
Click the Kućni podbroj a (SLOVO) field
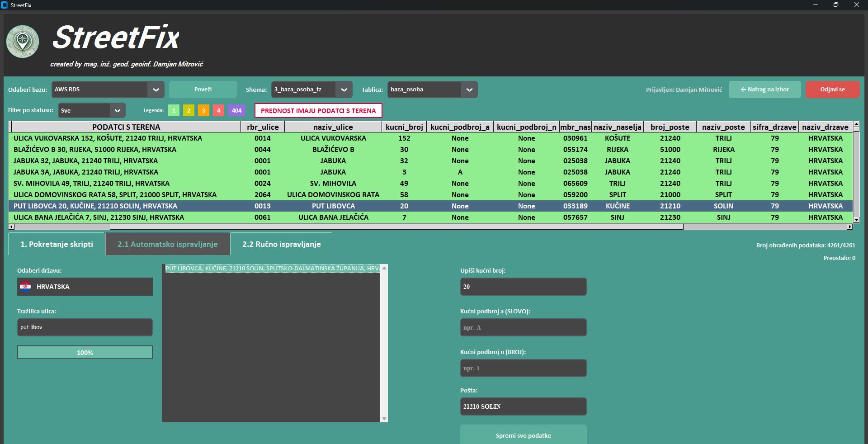(x=524, y=327)
